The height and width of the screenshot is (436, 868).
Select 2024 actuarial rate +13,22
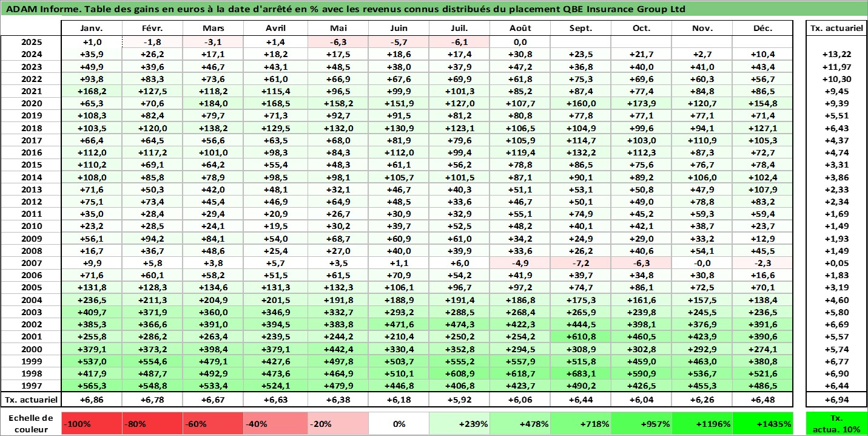[837, 55]
